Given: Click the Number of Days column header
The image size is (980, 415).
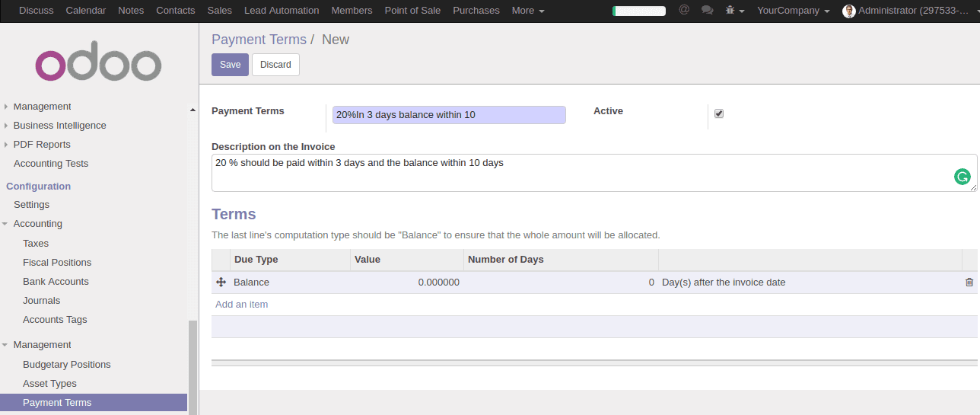Looking at the screenshot, I should pyautogui.click(x=561, y=260).
